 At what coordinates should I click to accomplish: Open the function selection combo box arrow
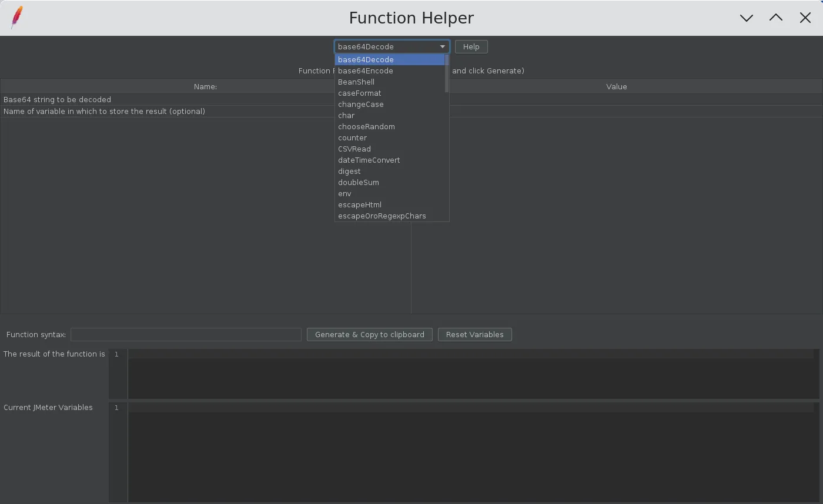(x=443, y=47)
